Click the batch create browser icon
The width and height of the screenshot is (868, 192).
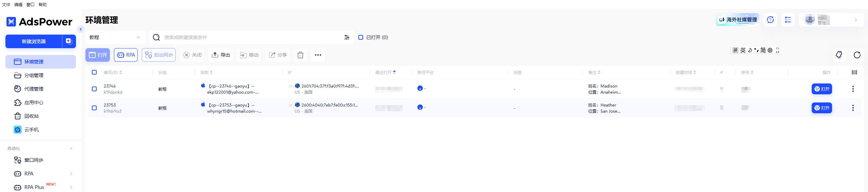(69, 41)
